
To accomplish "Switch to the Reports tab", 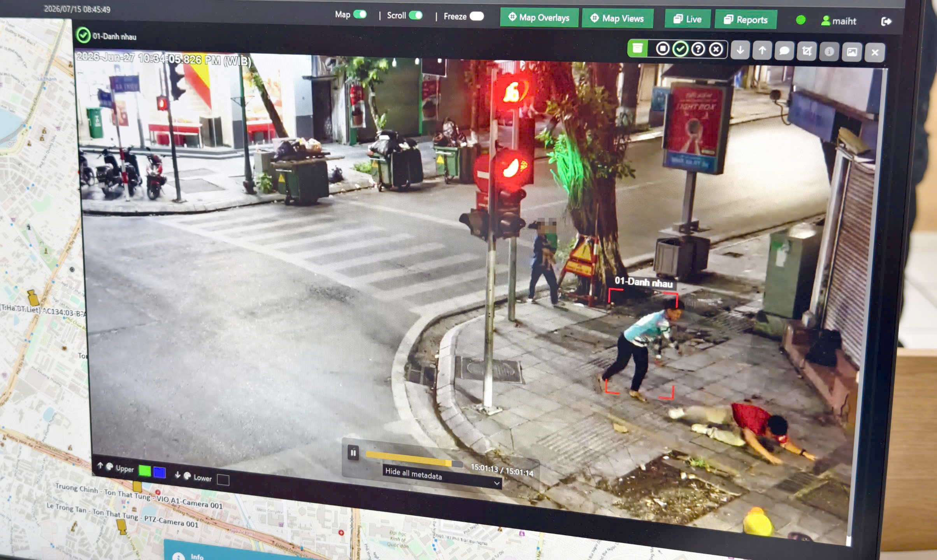I will (746, 20).
